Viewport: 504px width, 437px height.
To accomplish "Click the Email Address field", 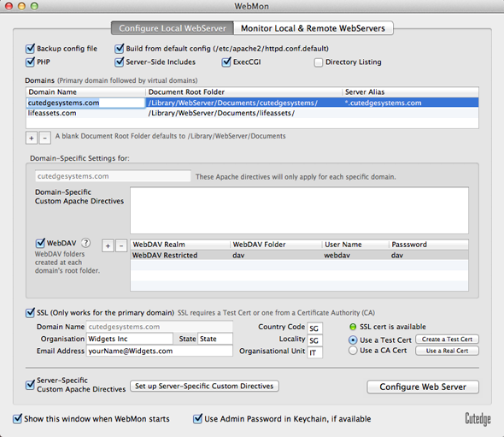I will pos(160,351).
